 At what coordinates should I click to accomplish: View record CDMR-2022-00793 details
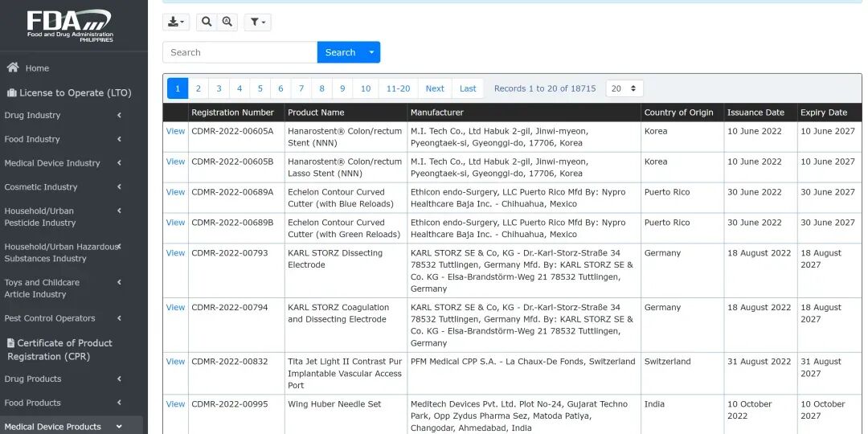175,253
